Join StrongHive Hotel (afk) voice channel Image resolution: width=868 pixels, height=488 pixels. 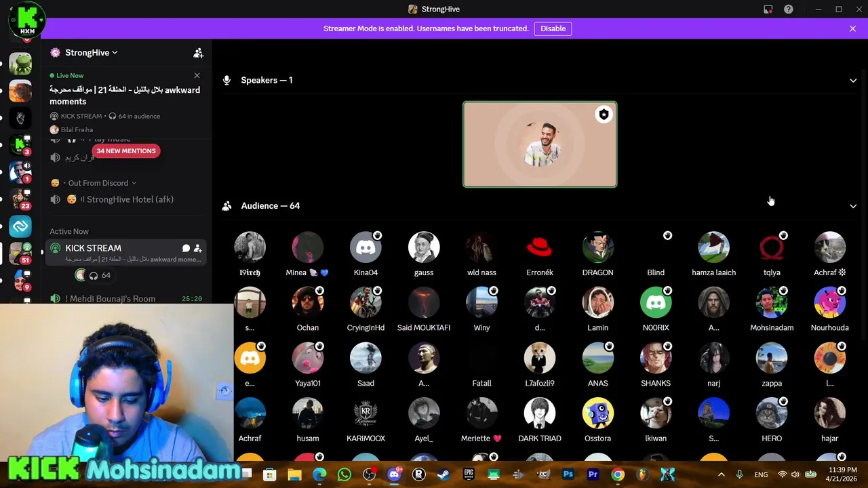point(126,199)
